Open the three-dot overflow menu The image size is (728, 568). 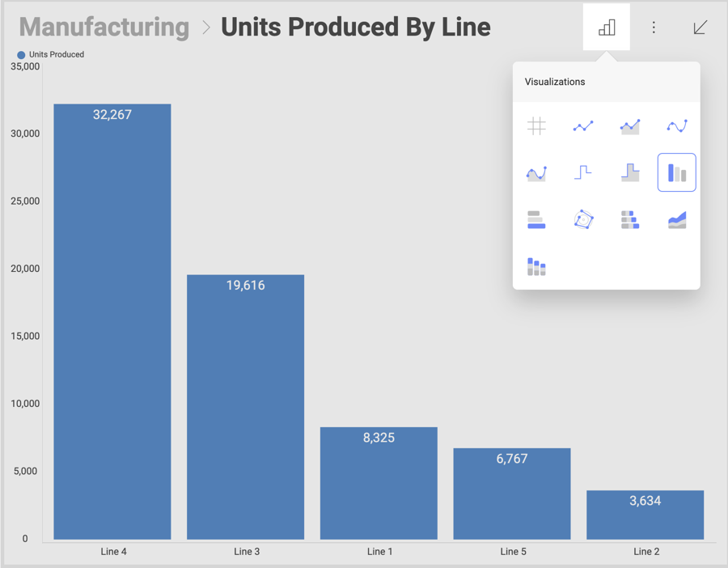[654, 27]
